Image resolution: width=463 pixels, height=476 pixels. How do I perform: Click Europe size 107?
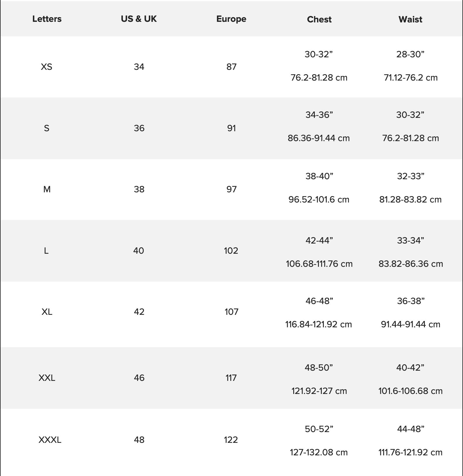(231, 312)
